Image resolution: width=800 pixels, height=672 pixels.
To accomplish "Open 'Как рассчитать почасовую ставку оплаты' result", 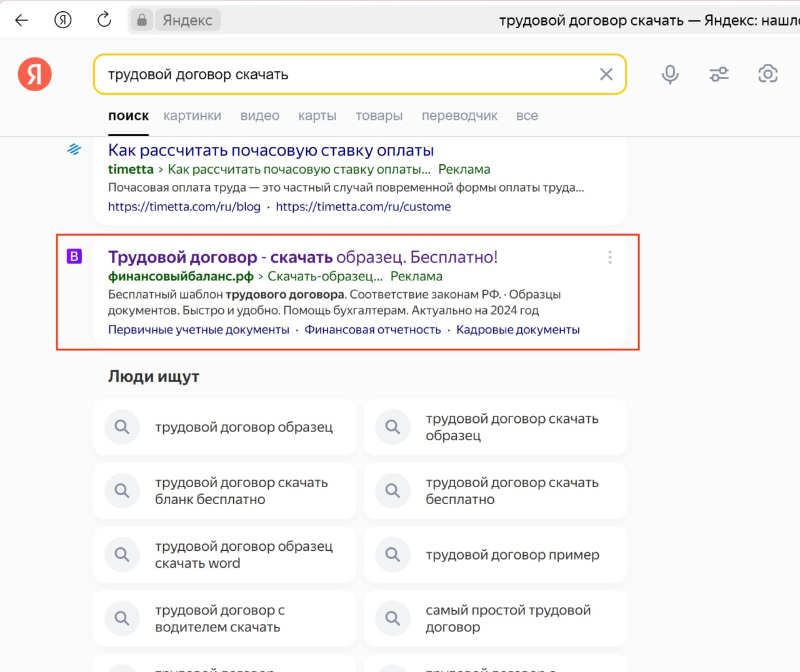I will coord(271,151).
